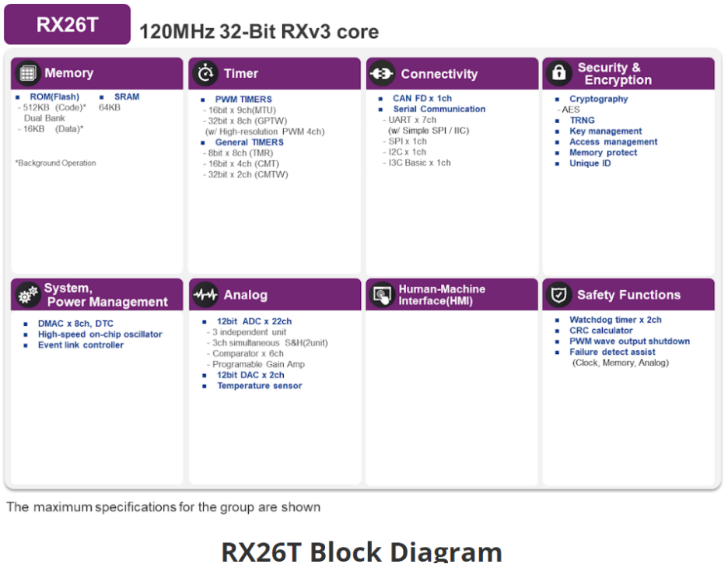Click the Unique ID item
Viewport: 728px width, 564px height.
click(590, 163)
